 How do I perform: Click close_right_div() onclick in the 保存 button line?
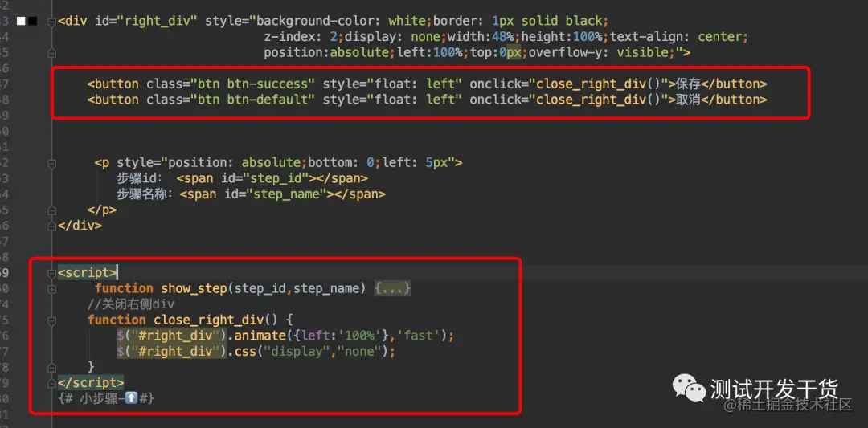pos(599,84)
